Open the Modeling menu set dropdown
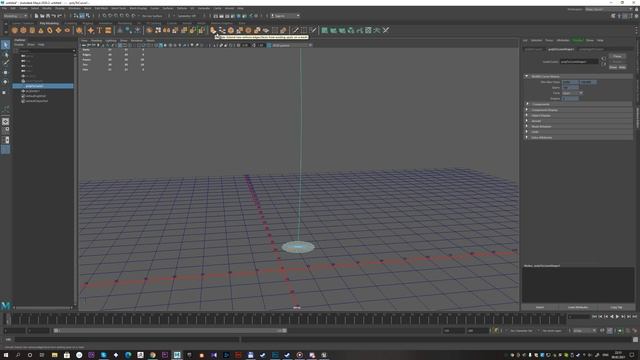640x360 pixels. click(x=15, y=16)
